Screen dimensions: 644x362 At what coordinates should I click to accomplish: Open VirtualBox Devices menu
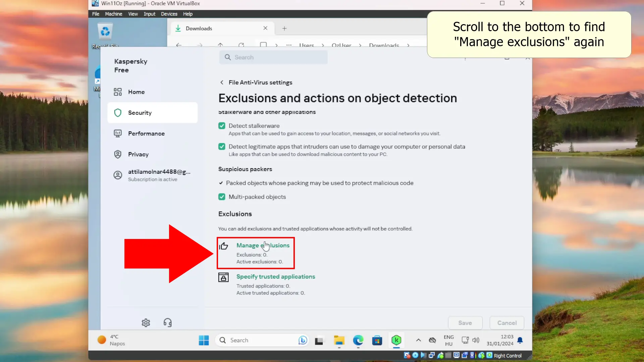pos(169,14)
